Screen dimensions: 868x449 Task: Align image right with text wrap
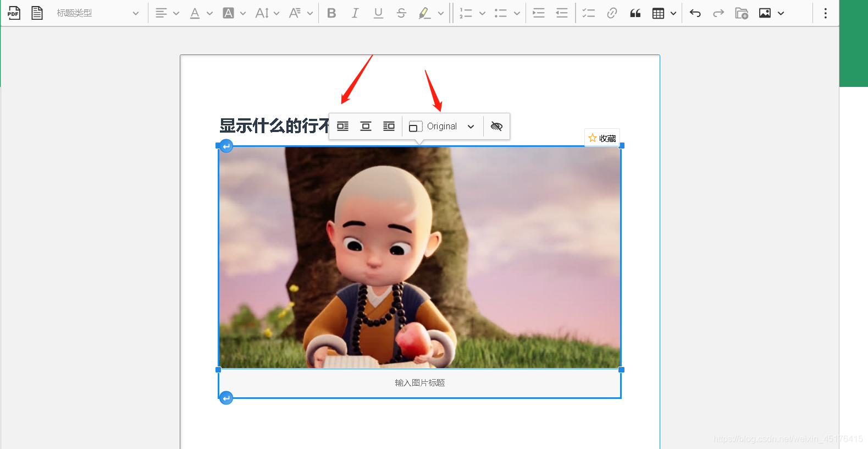[x=389, y=126]
